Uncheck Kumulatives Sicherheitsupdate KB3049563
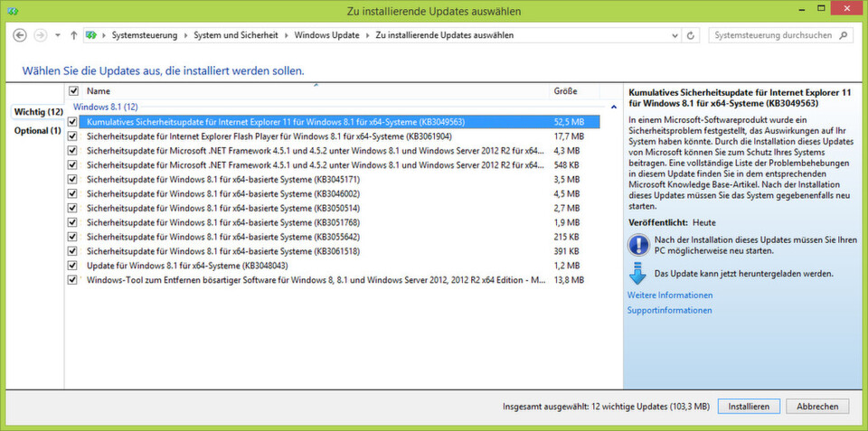Viewport: 868px width, 431px height. (x=72, y=121)
